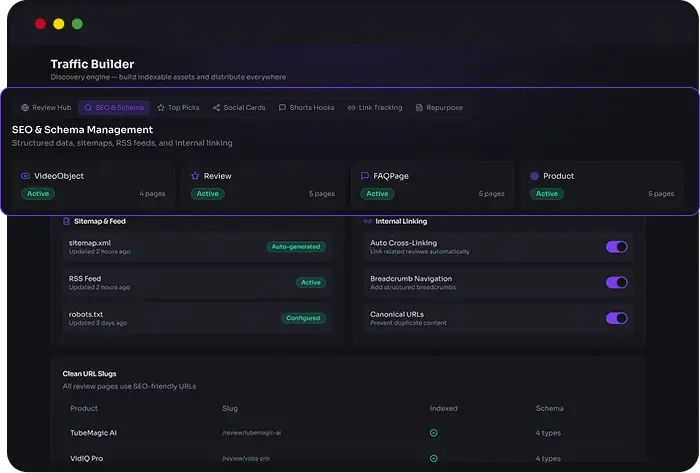Go to the Shorts Hooks tab

(306, 108)
